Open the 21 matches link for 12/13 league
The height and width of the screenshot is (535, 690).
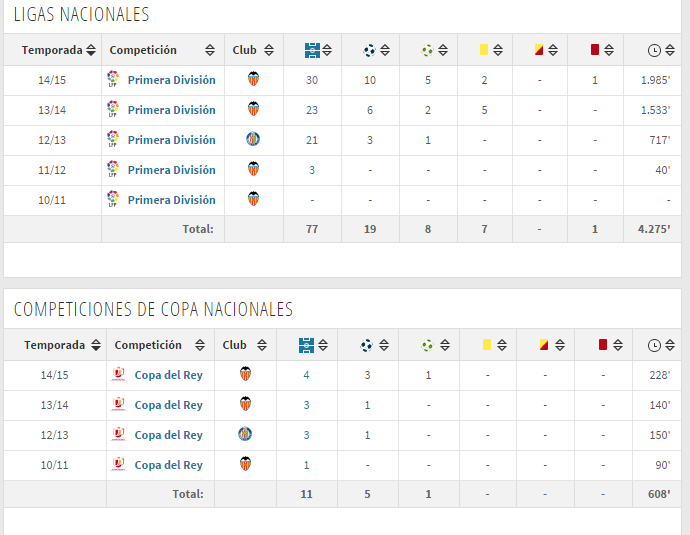click(312, 140)
